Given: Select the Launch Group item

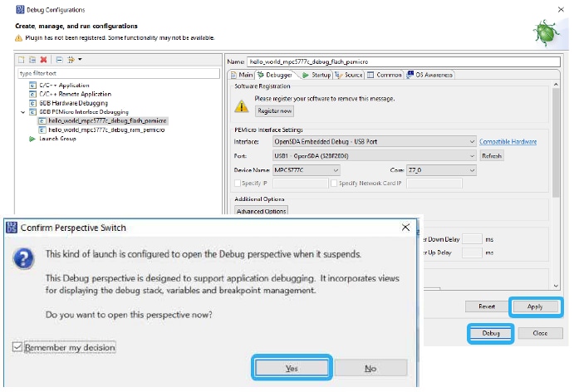Looking at the screenshot, I should (x=56, y=139).
